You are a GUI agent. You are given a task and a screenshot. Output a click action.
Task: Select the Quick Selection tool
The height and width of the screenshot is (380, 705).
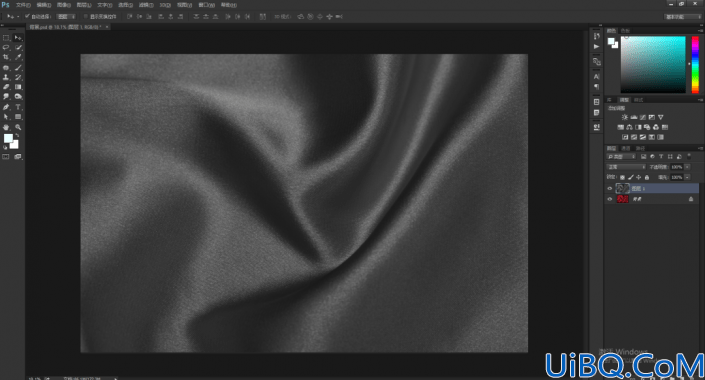18,47
